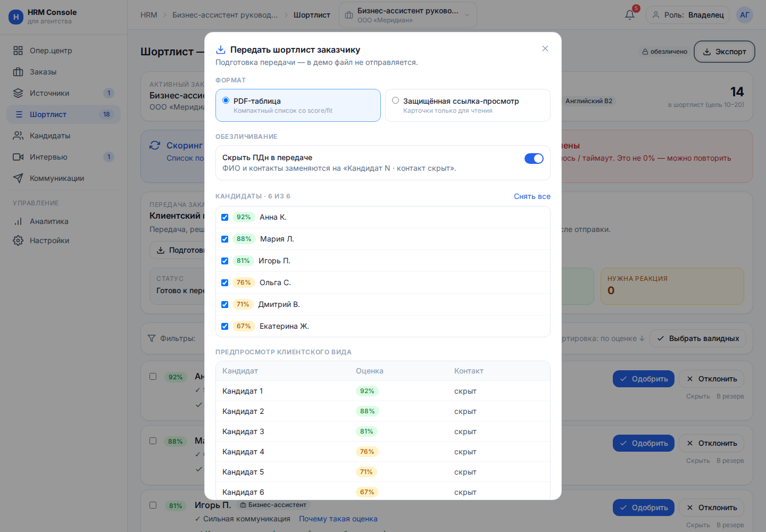Viewport: 766px width, 532px height.
Task: Click the Источники badge showing 1
Action: (x=109, y=93)
